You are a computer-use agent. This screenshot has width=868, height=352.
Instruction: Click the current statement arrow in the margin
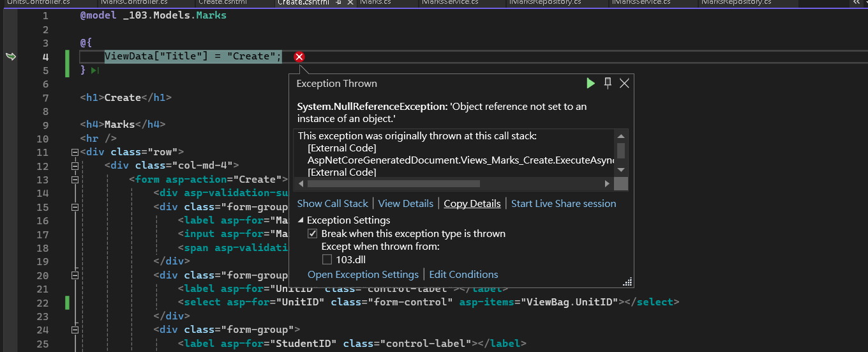[11, 57]
